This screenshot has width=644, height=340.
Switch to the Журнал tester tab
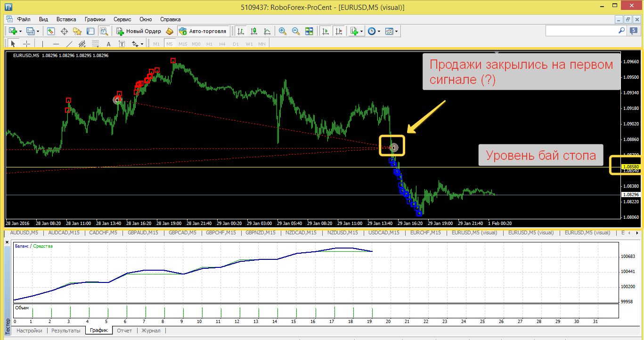coord(151,331)
